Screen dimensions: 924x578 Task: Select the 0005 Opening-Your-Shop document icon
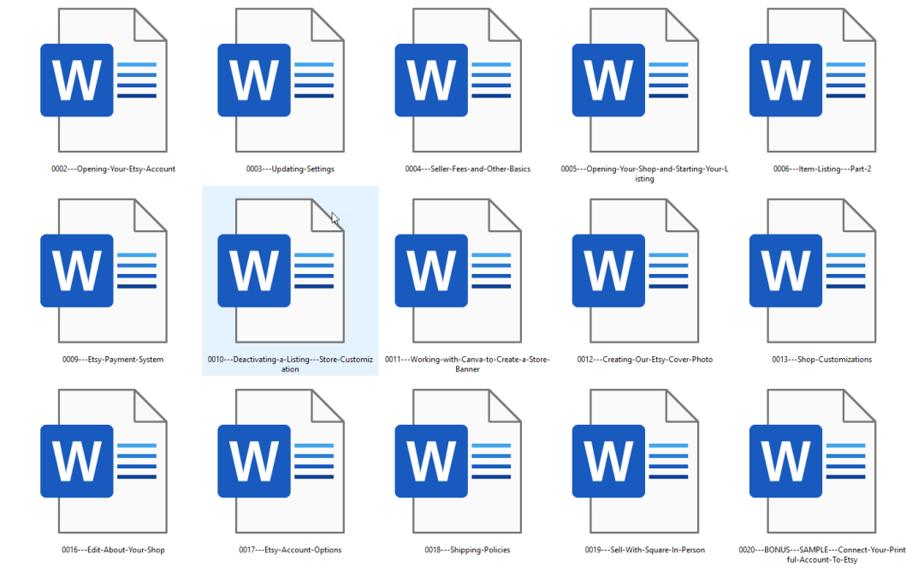tap(636, 80)
